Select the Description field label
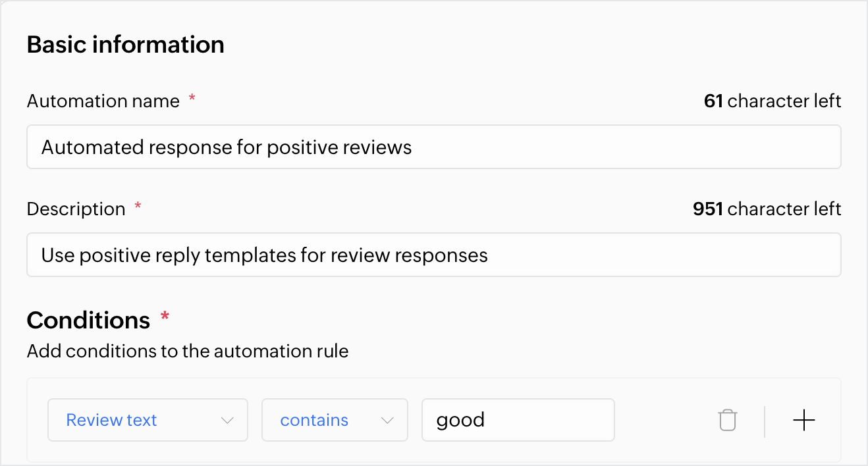Image resolution: width=868 pixels, height=466 pixels. tap(76, 209)
